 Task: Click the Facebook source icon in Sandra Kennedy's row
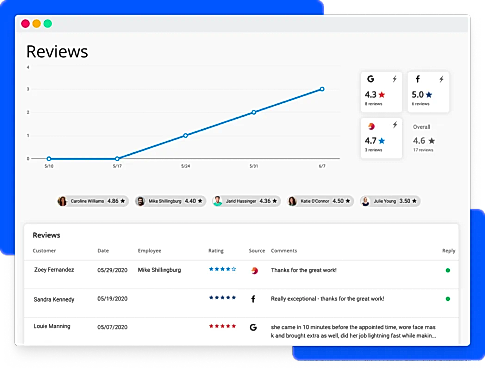pyautogui.click(x=253, y=299)
